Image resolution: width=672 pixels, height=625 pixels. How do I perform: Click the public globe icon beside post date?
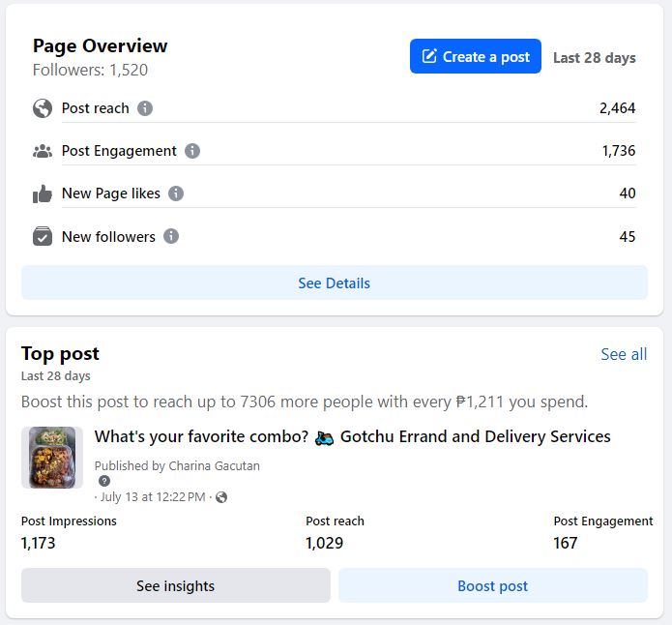pyautogui.click(x=221, y=497)
